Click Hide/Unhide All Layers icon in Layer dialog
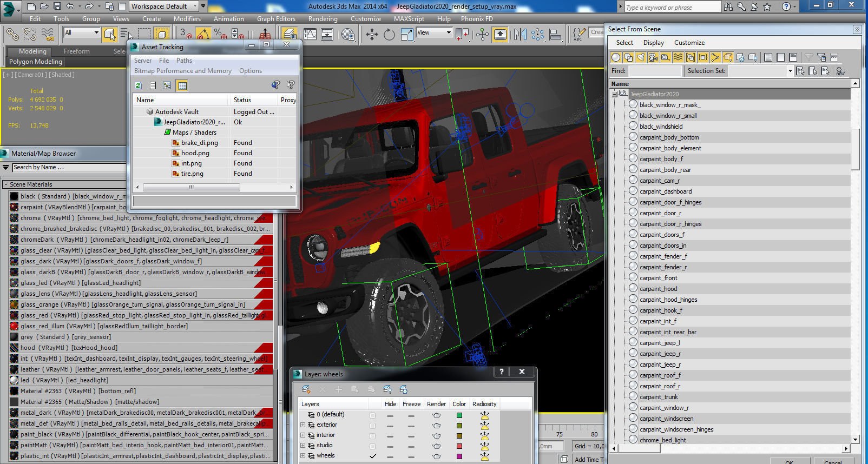 [x=387, y=389]
